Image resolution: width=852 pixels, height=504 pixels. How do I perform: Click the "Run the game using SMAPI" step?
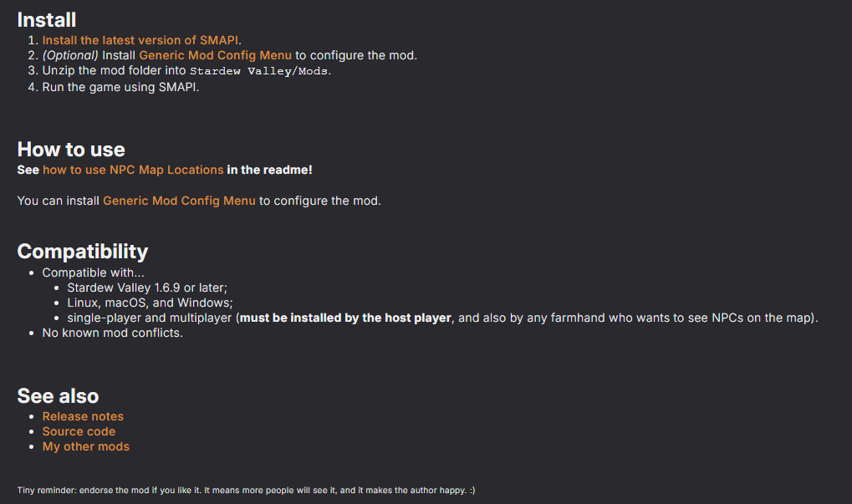coord(120,86)
